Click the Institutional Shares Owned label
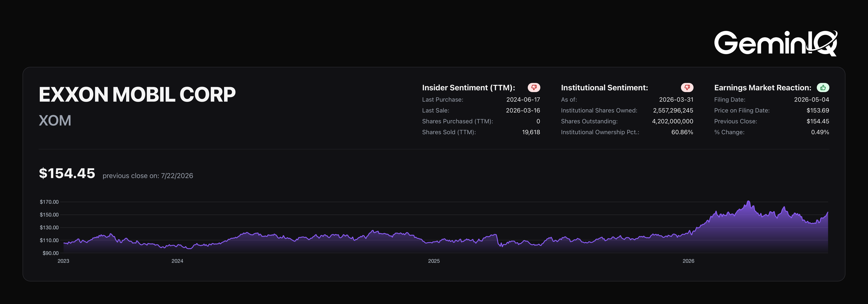 (x=599, y=111)
